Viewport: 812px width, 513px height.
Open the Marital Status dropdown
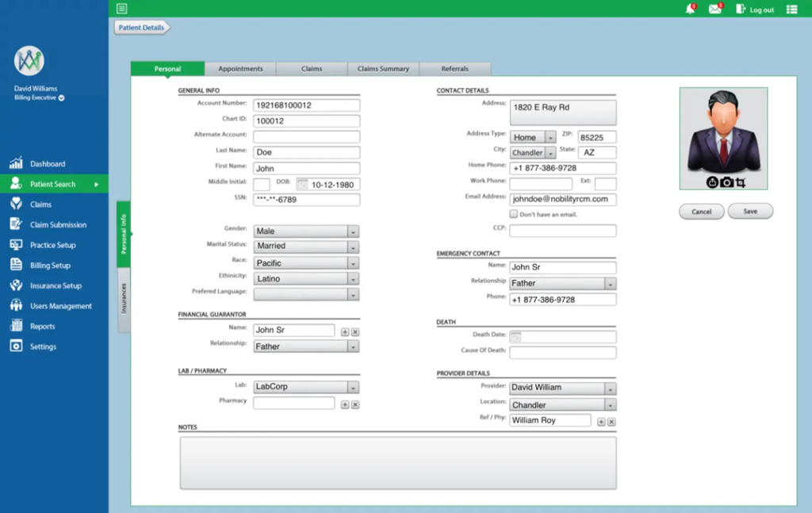[353, 247]
